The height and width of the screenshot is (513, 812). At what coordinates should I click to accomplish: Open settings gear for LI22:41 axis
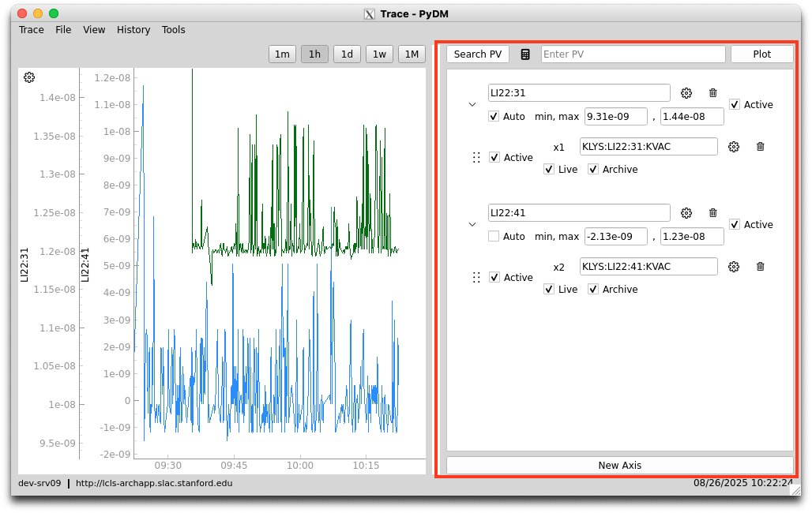[x=686, y=213]
